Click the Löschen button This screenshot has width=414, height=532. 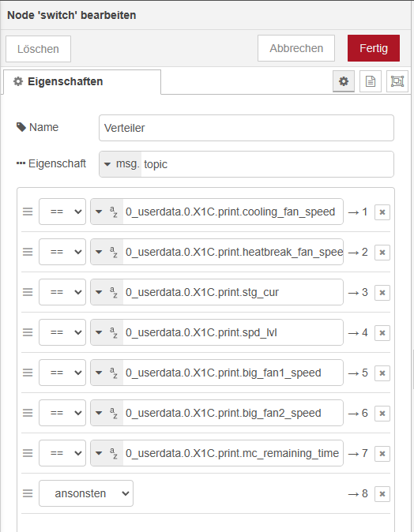[38, 49]
